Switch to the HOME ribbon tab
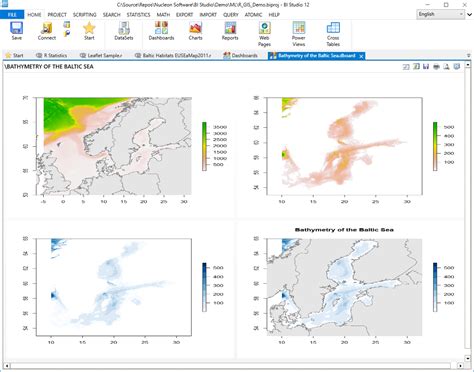Screen dimensions: 474x372 click(x=34, y=15)
